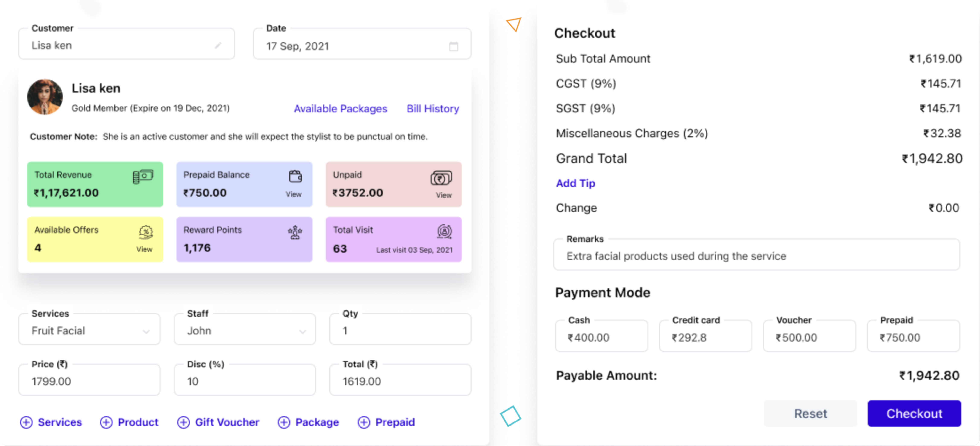
Task: View Lisa ken's Bill History
Action: [x=433, y=109]
